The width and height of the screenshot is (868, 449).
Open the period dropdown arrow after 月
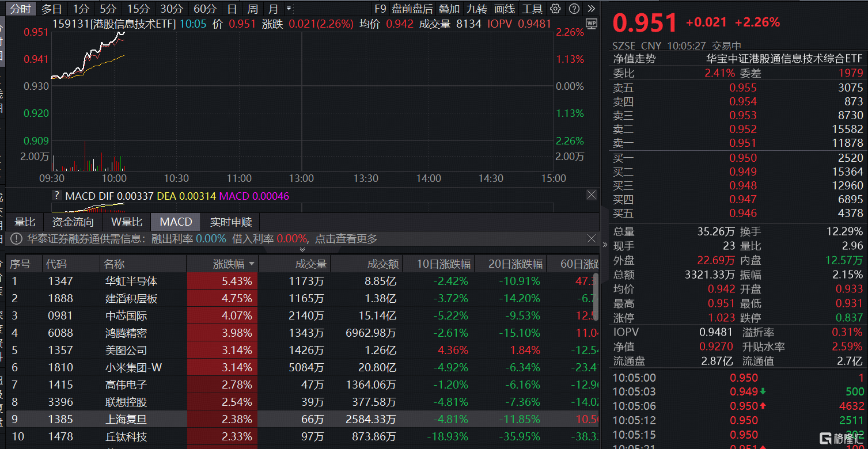pyautogui.click(x=289, y=9)
